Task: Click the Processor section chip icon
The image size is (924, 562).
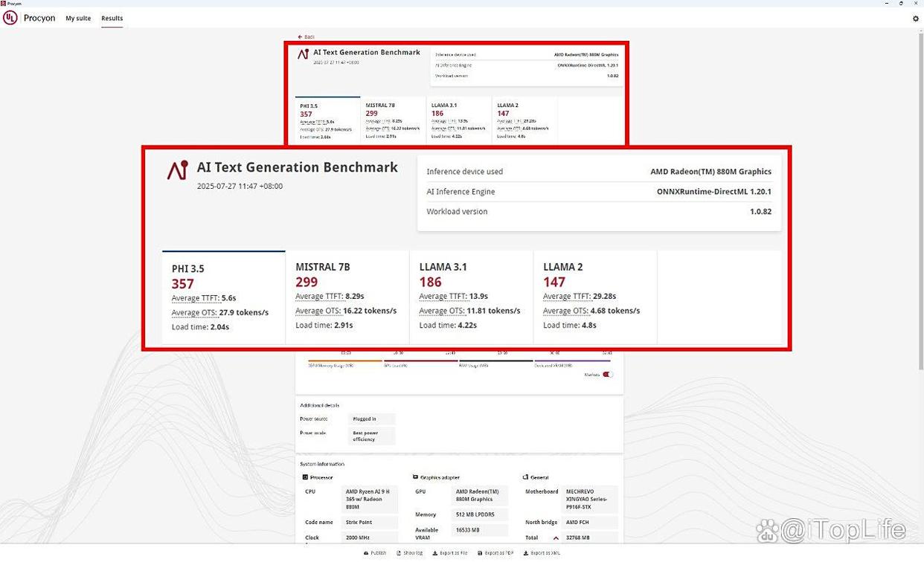Action: pos(305,477)
